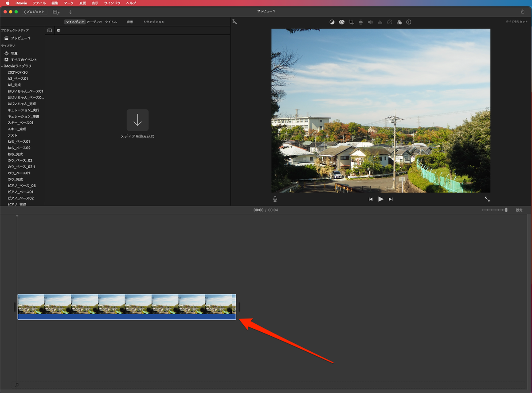The image size is (532, 393).
Task: Select the のり_ベース_02 1 event
Action: [x=22, y=167]
